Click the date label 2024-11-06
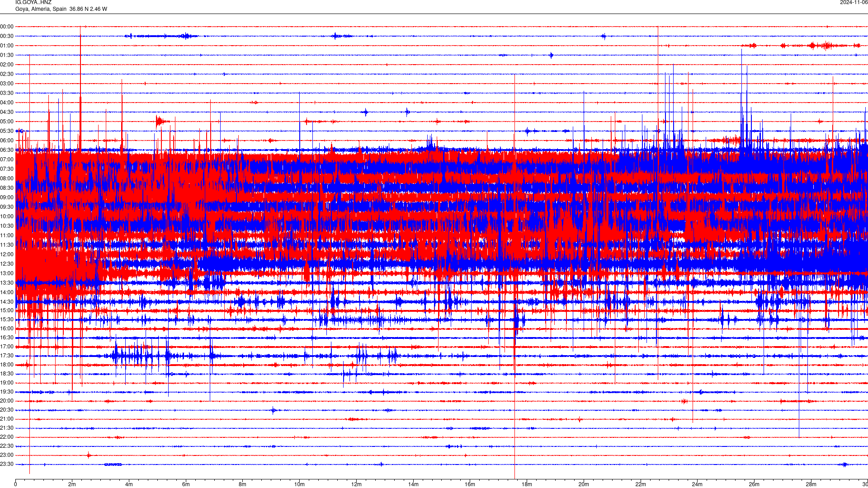Image resolution: width=868 pixels, height=488 pixels. 854,2
